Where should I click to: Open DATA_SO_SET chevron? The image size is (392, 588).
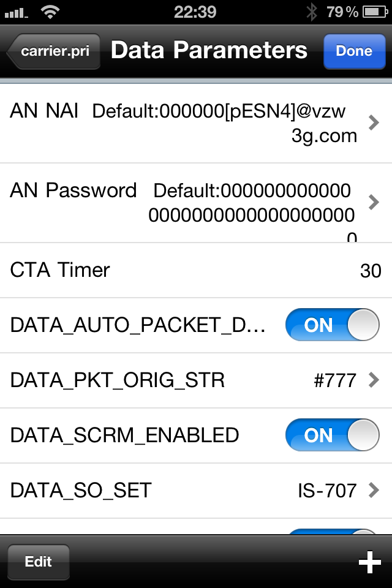[x=374, y=490]
